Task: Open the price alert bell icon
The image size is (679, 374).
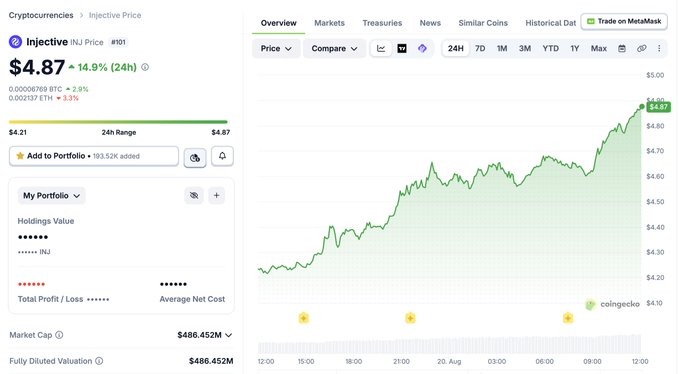Action: click(222, 156)
